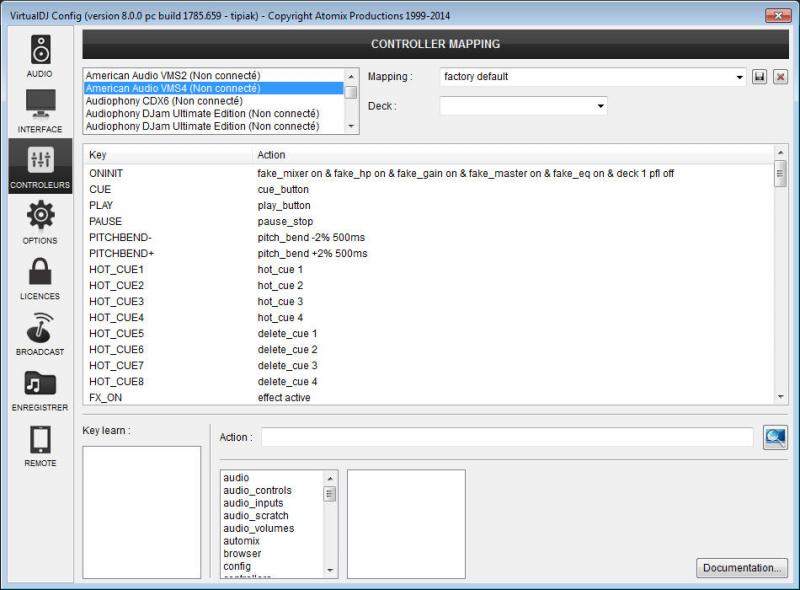The width and height of the screenshot is (800, 590).
Task: Click the action search magnifier icon
Action: pos(775,437)
